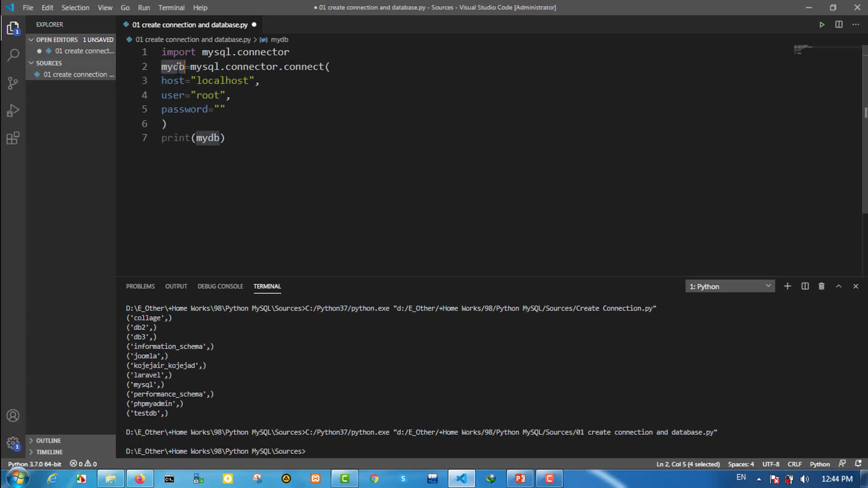Create a new terminal with plus icon
The height and width of the screenshot is (488, 868).
click(x=788, y=286)
